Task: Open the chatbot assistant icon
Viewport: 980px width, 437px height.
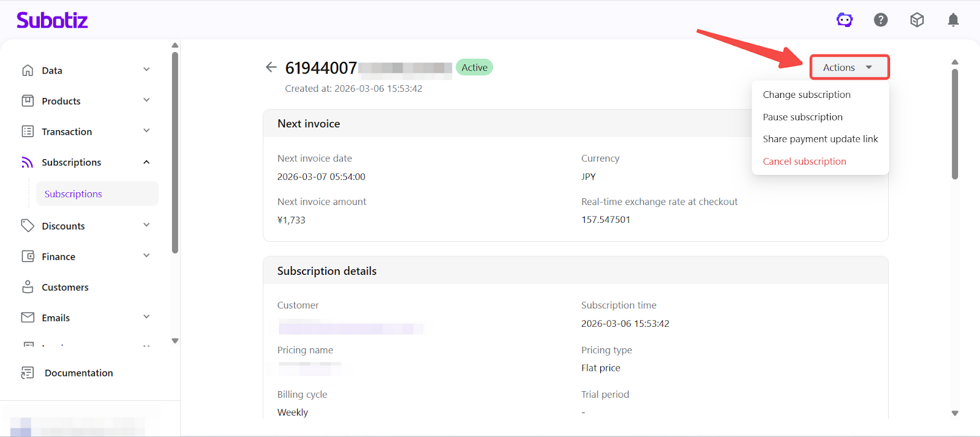Action: coord(845,20)
